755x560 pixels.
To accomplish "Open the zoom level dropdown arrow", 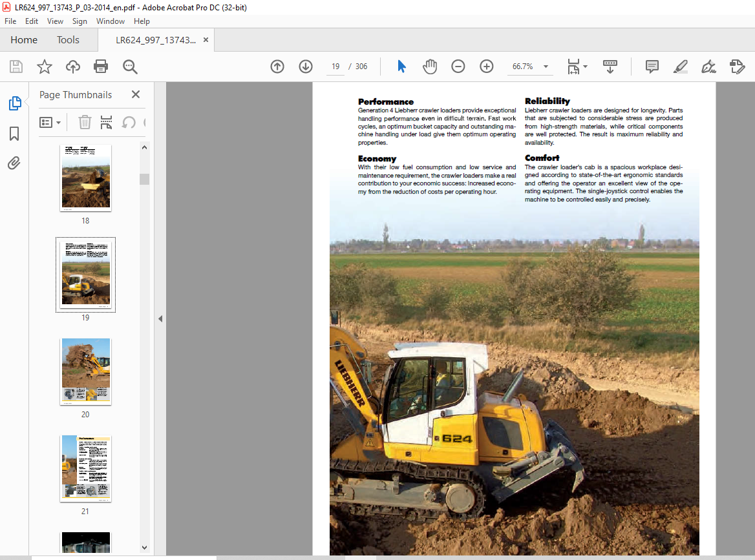I will point(546,67).
